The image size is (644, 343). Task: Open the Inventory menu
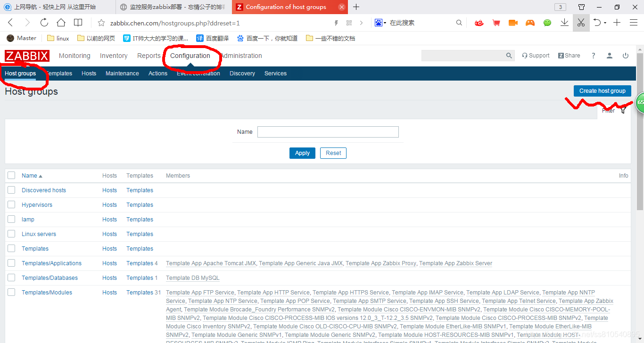[114, 56]
